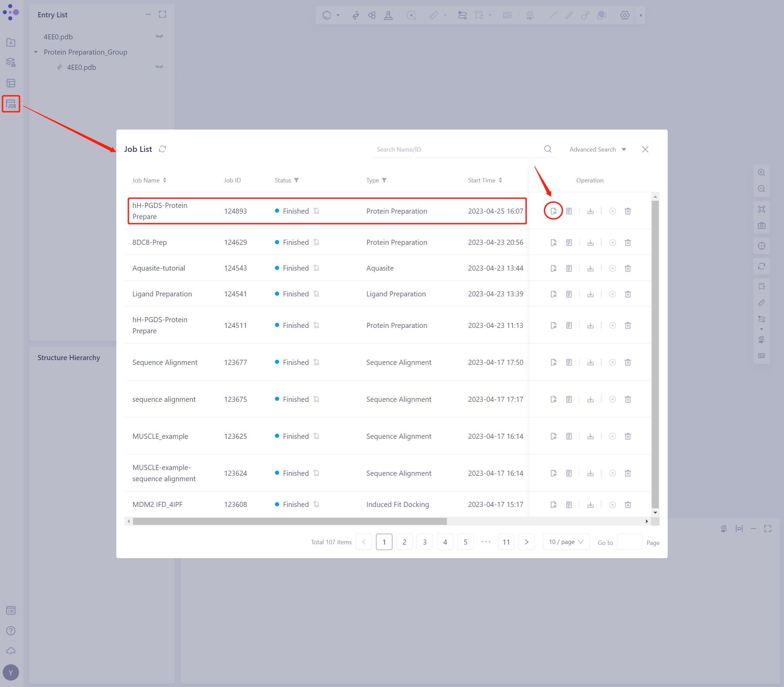Image resolution: width=784 pixels, height=687 pixels.
Task: Collapse the Protein Preparation_Group tree
Action: [x=36, y=52]
